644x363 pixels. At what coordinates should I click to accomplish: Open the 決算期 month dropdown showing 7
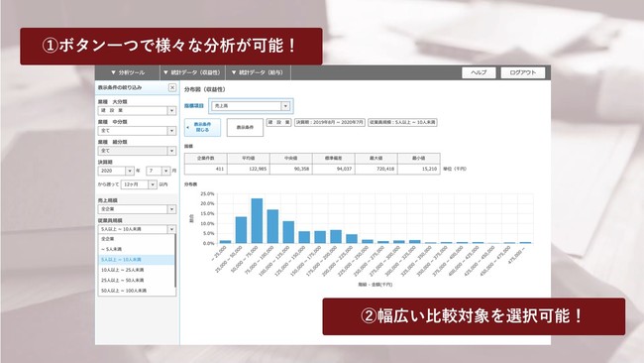(159, 171)
